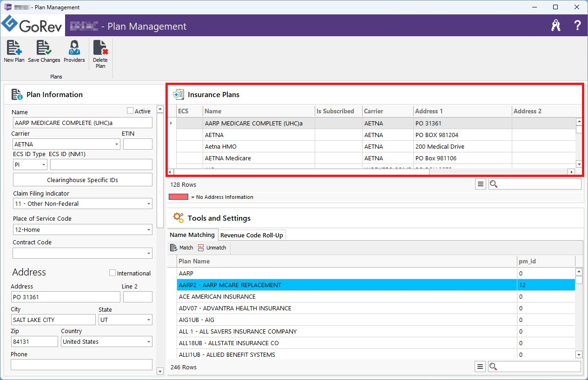Sort by the ECS column header
Screen dimensions: 588x380
[190, 111]
